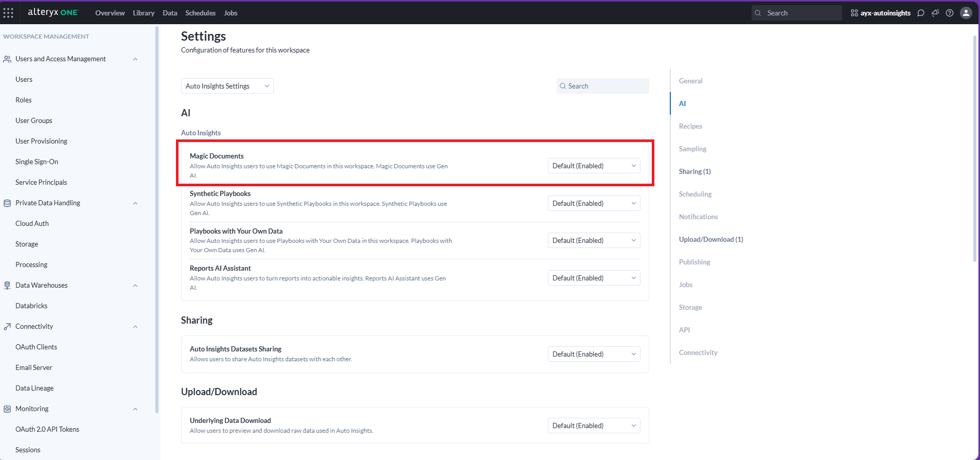Viewport: 980px width, 460px height.
Task: Collapse the Monitoring sidebar section
Action: [x=135, y=409]
